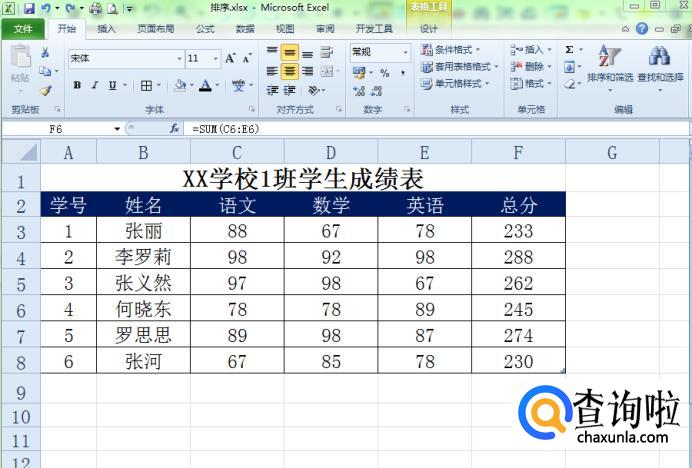
Task: Toggle bottom vertical alignment
Action: 308,53
